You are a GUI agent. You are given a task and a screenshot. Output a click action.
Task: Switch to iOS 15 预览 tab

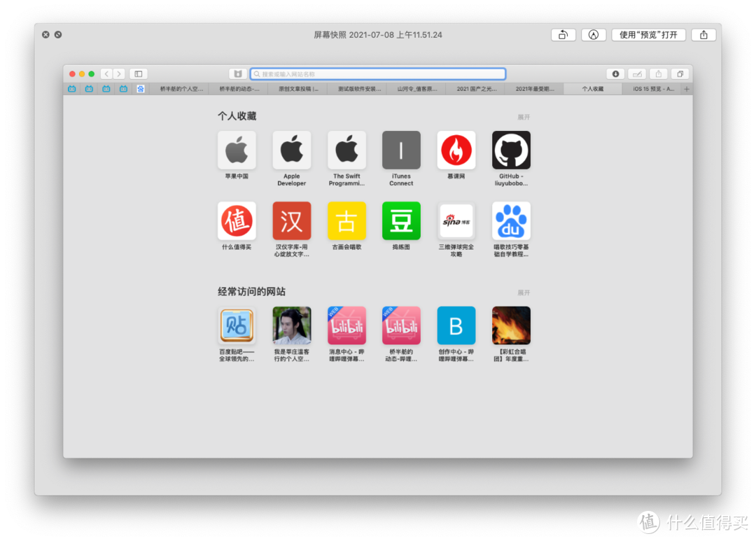click(652, 89)
